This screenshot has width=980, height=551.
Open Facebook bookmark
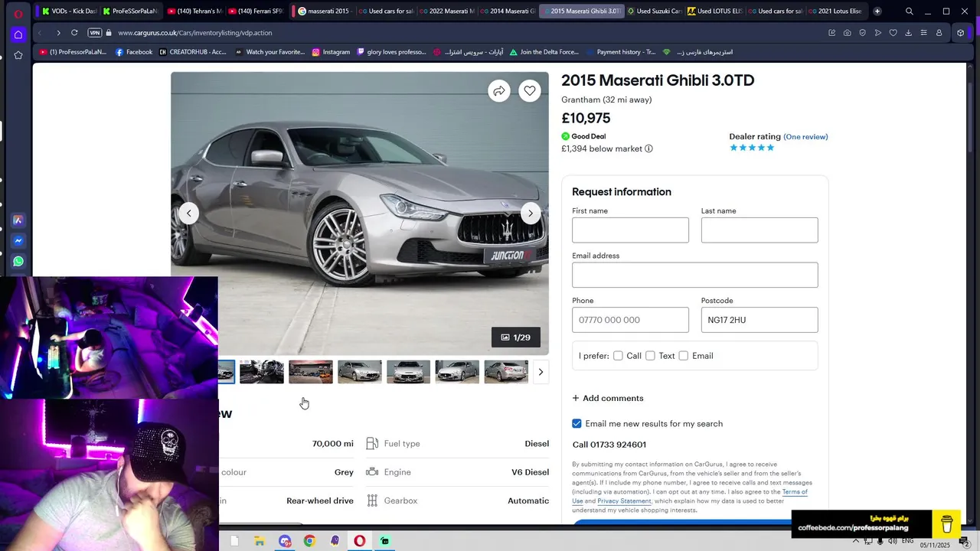click(x=133, y=52)
